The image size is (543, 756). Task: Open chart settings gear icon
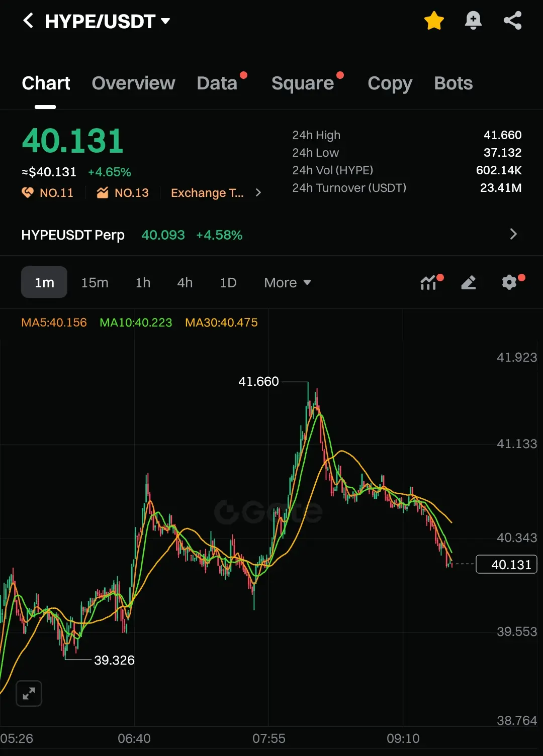click(509, 282)
